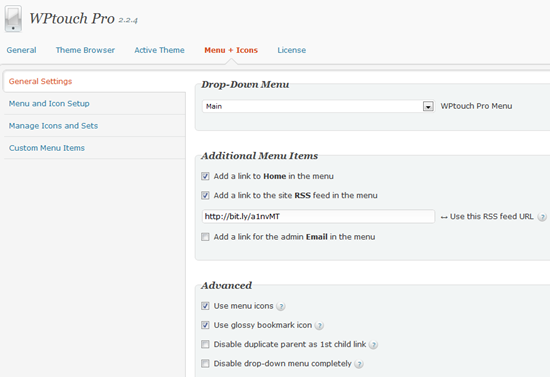This screenshot has width=550, height=377.
Task: Toggle Use glossy bookmark icon checkbox
Action: pyautogui.click(x=205, y=325)
